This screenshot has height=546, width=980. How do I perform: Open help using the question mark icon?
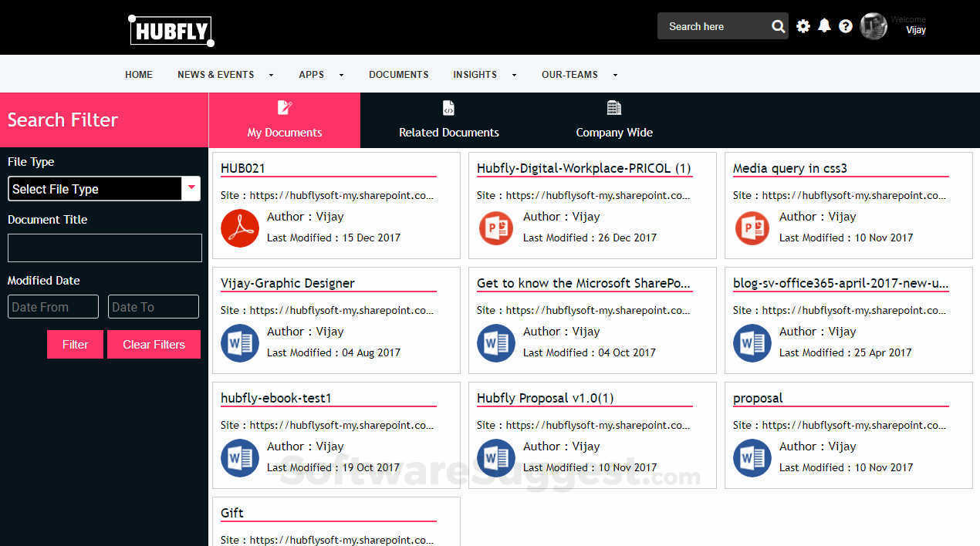(x=846, y=25)
